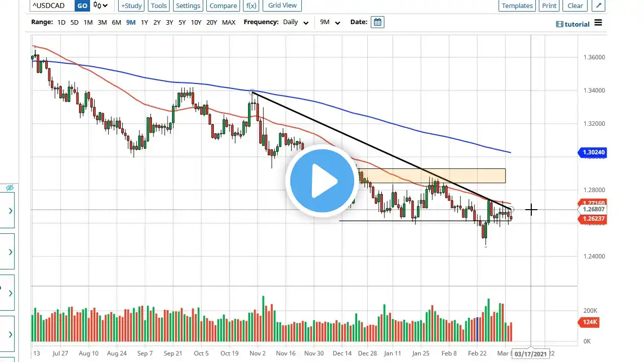644x362 pixels.
Task: Open the Settings menu
Action: (188, 6)
